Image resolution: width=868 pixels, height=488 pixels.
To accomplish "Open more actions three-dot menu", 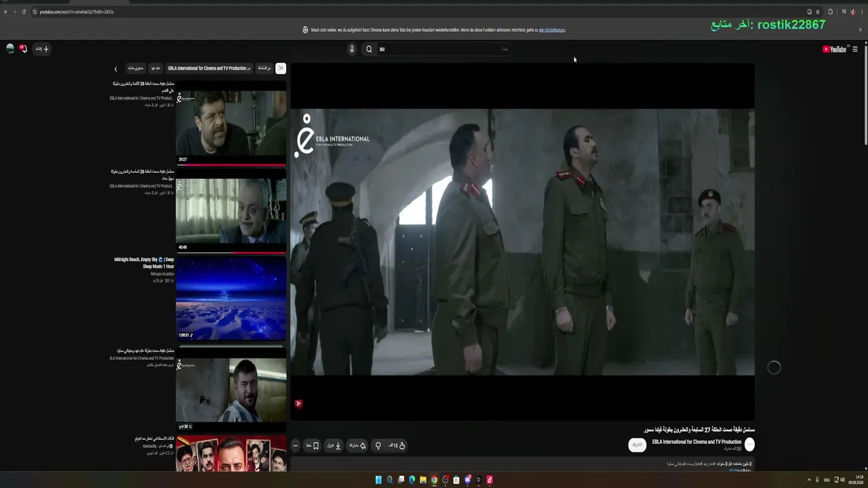I will coord(295,445).
